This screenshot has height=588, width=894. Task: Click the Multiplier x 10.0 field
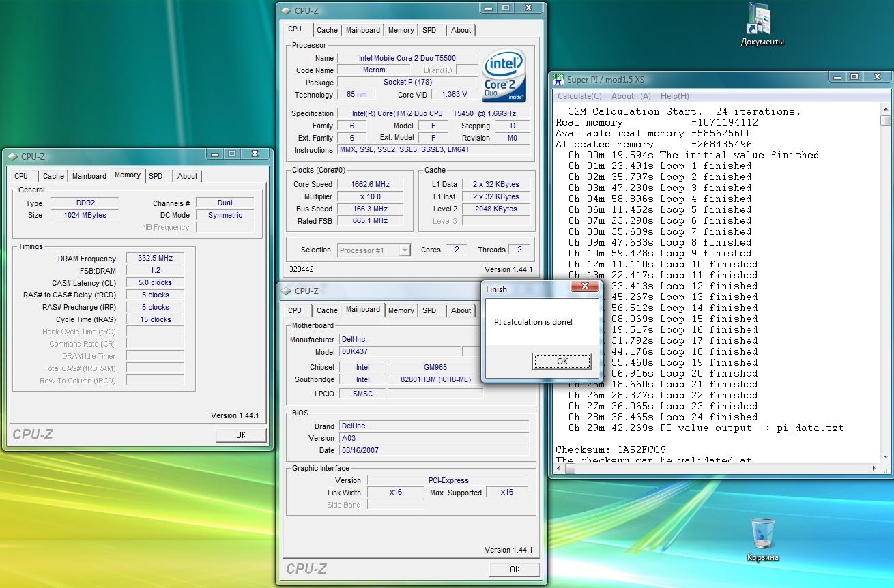pyautogui.click(x=370, y=196)
